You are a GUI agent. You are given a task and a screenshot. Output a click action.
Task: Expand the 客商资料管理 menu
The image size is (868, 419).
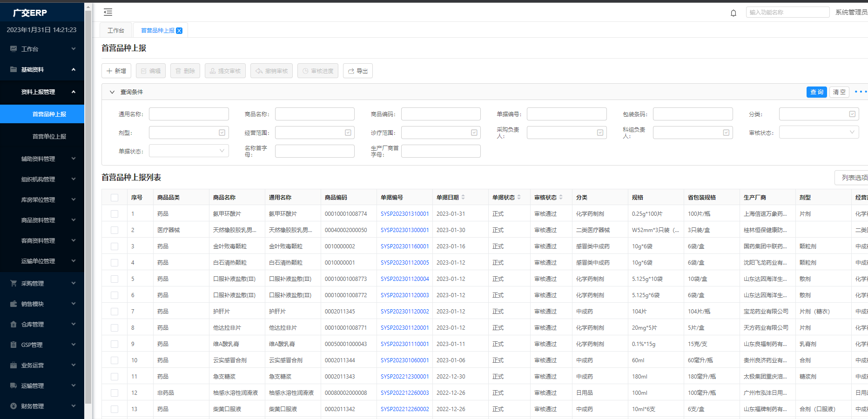pyautogui.click(x=42, y=240)
